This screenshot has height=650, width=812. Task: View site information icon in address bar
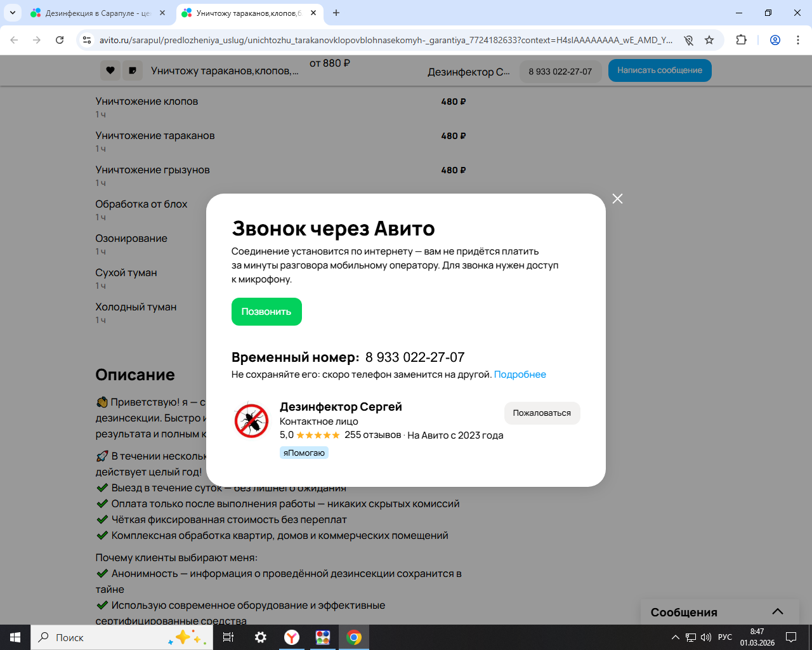88,40
